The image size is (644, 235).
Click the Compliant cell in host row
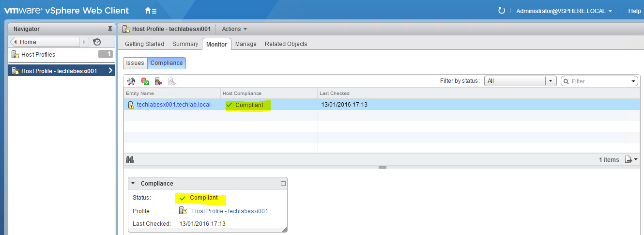tap(269, 105)
